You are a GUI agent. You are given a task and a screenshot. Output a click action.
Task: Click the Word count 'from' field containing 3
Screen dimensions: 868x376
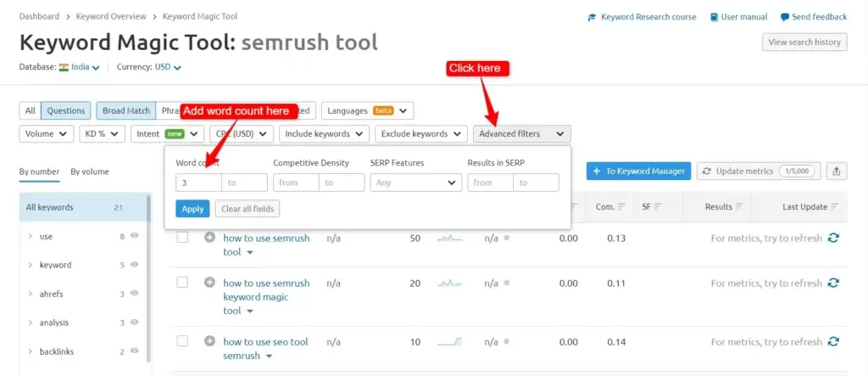pos(198,182)
